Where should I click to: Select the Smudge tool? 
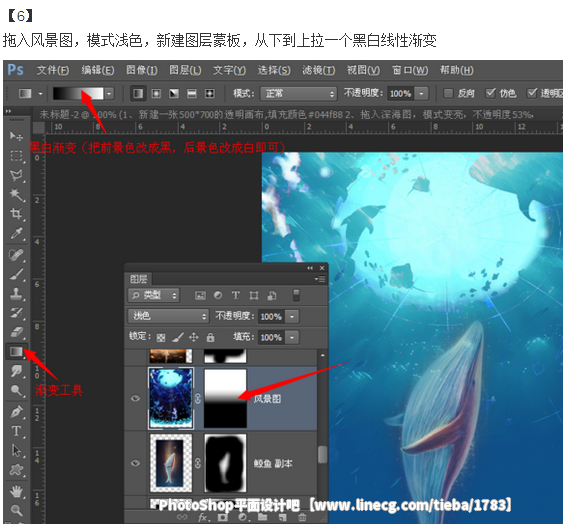pyautogui.click(x=16, y=371)
